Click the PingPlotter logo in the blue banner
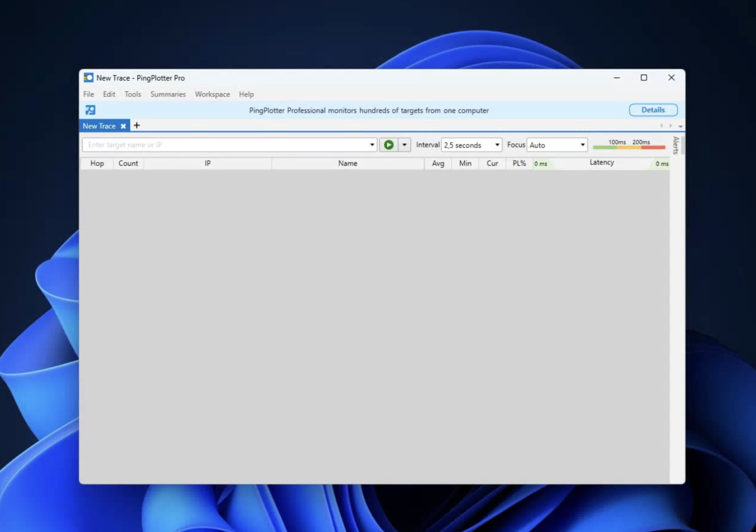This screenshot has height=532, width=756. [x=90, y=110]
